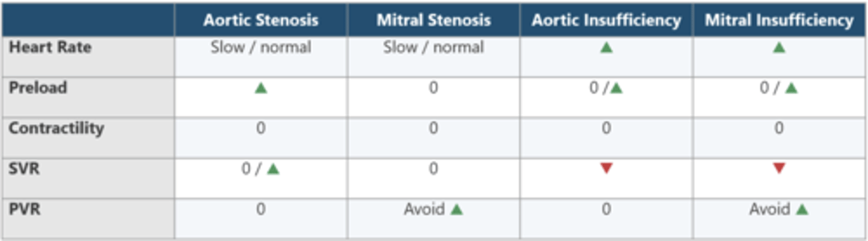This screenshot has height=241, width=868.
Task: Click Slow / normal text under Mitral Stenosis
Action: [433, 48]
